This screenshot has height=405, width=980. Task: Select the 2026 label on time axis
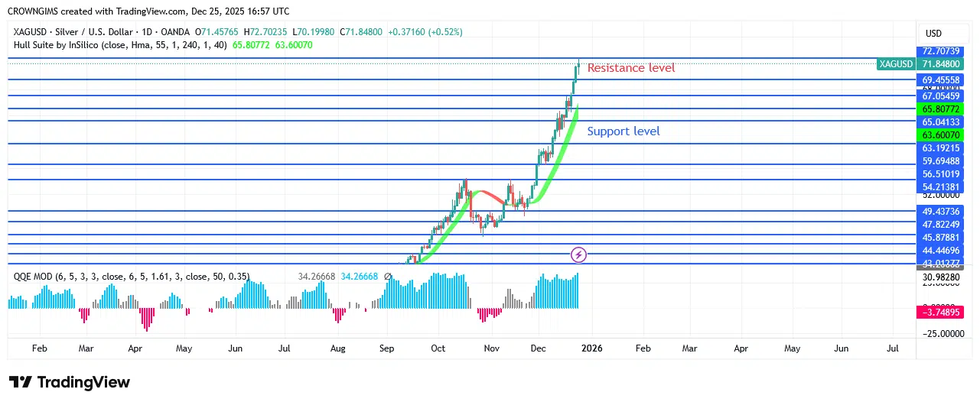(591, 348)
